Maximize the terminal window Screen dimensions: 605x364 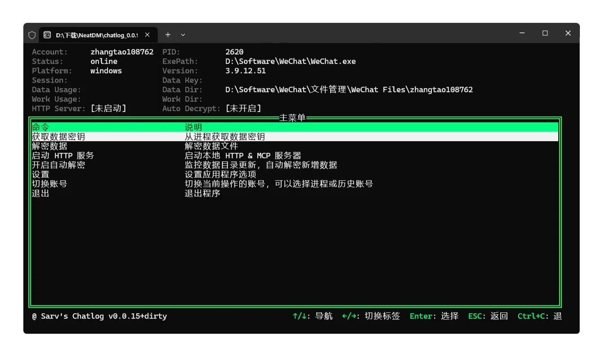pyautogui.click(x=545, y=33)
